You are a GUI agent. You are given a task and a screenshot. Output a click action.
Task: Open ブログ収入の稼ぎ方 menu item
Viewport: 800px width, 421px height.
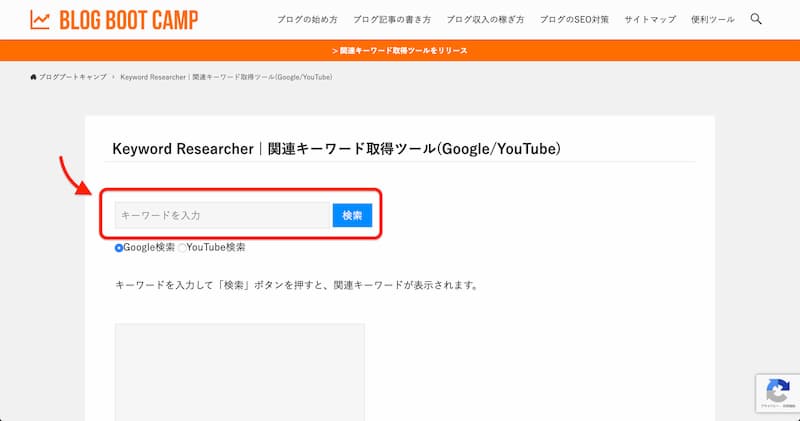coord(485,19)
